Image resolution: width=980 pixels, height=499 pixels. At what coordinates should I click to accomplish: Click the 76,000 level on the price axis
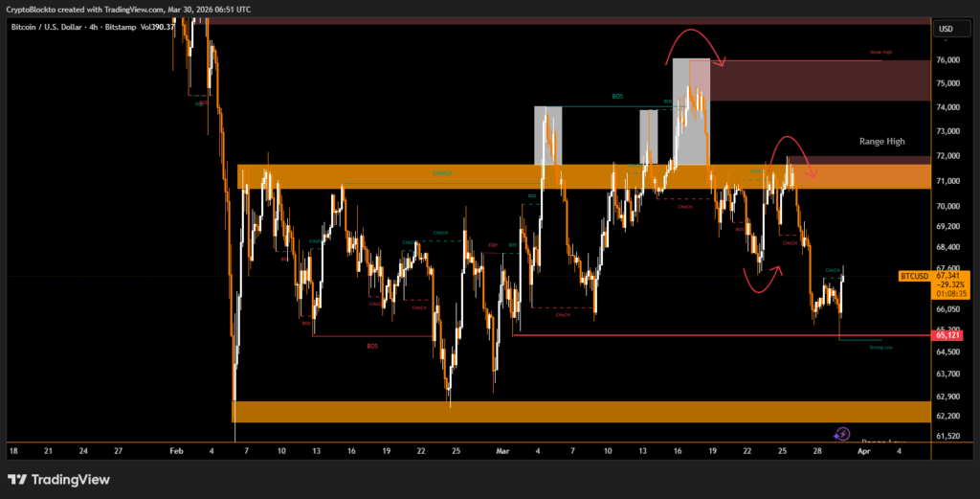[x=947, y=60]
